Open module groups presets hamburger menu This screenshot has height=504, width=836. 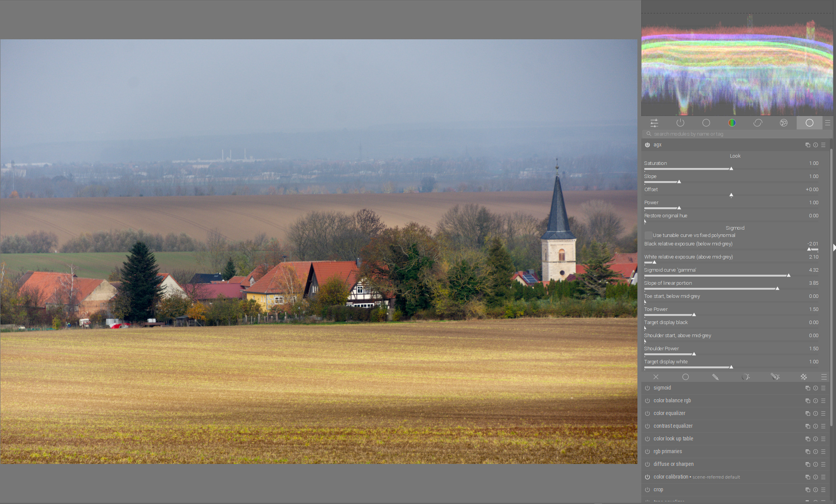click(828, 123)
